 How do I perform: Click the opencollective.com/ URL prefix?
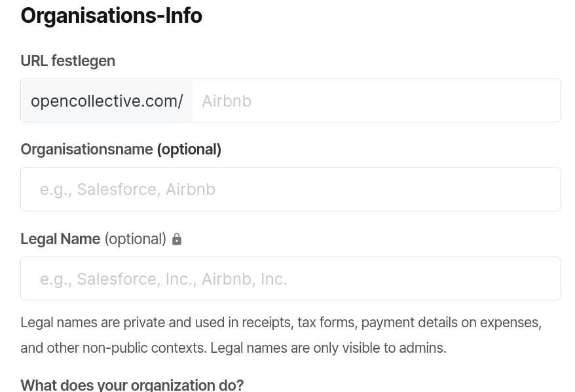pyautogui.click(x=107, y=101)
